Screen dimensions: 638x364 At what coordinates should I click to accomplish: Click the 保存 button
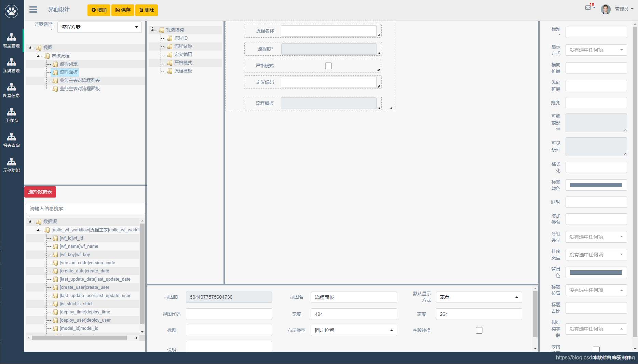[x=123, y=10]
